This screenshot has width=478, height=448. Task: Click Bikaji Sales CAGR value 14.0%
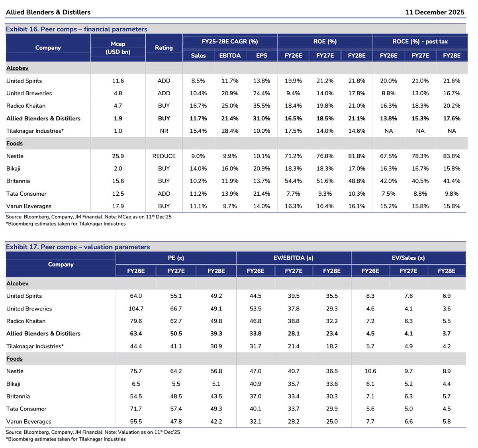(x=198, y=169)
